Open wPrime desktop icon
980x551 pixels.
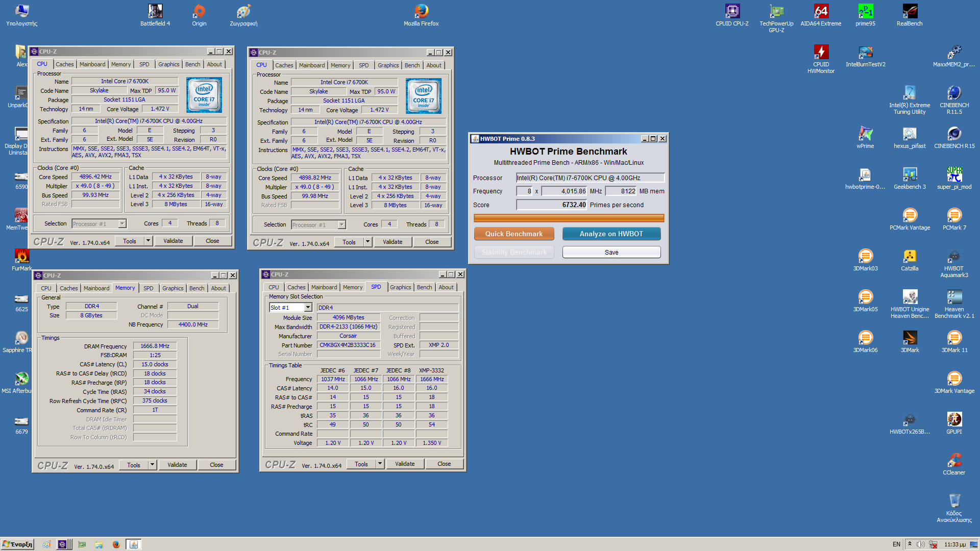coord(865,138)
